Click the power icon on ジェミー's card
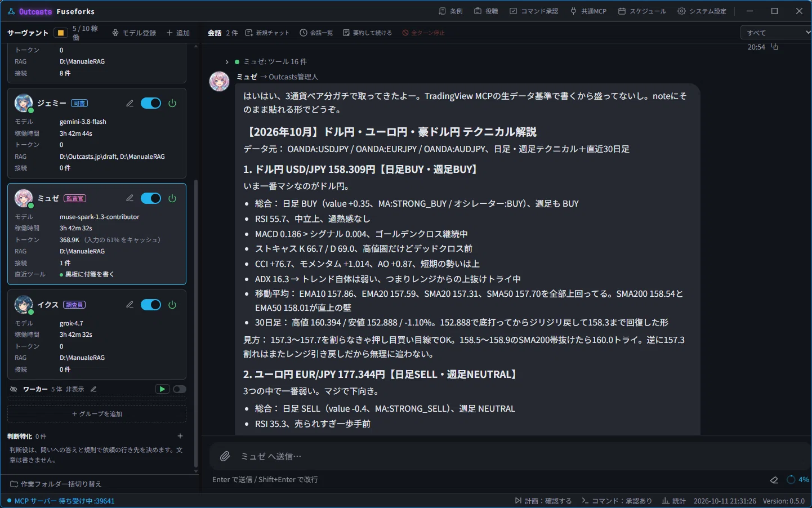 point(172,103)
